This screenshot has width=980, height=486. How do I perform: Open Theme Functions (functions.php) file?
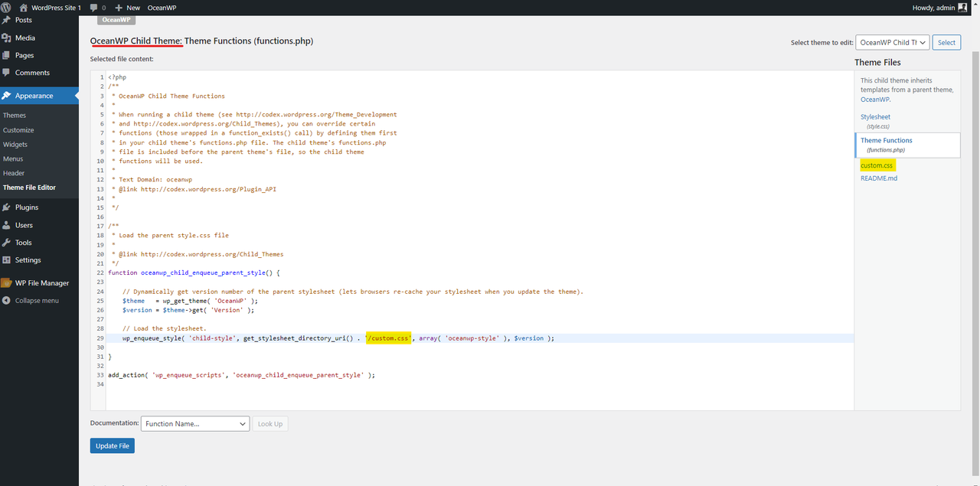(x=907, y=145)
